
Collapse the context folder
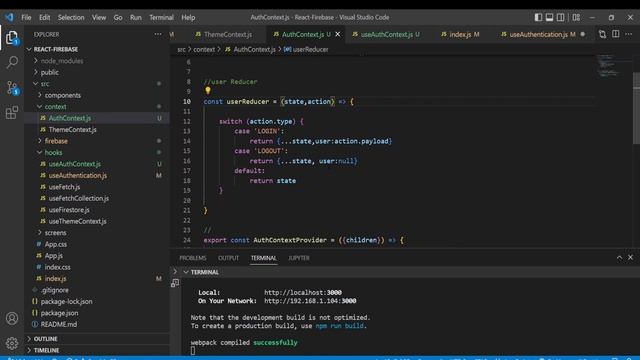click(x=97, y=107)
